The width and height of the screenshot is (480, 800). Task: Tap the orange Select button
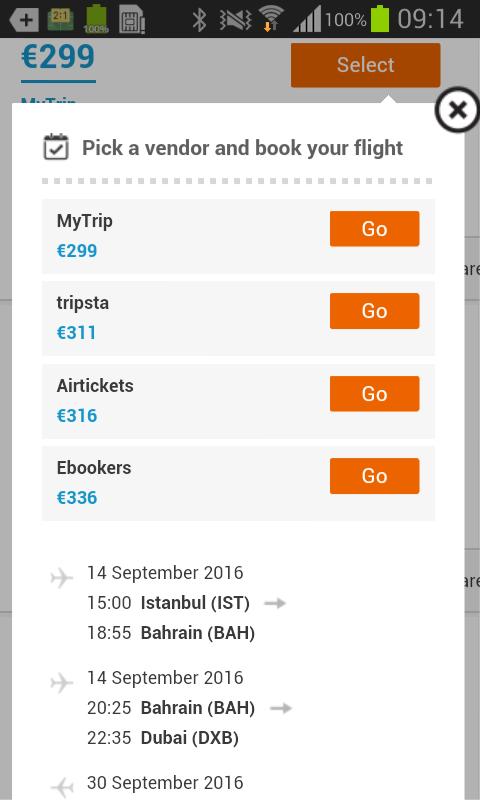(x=365, y=65)
